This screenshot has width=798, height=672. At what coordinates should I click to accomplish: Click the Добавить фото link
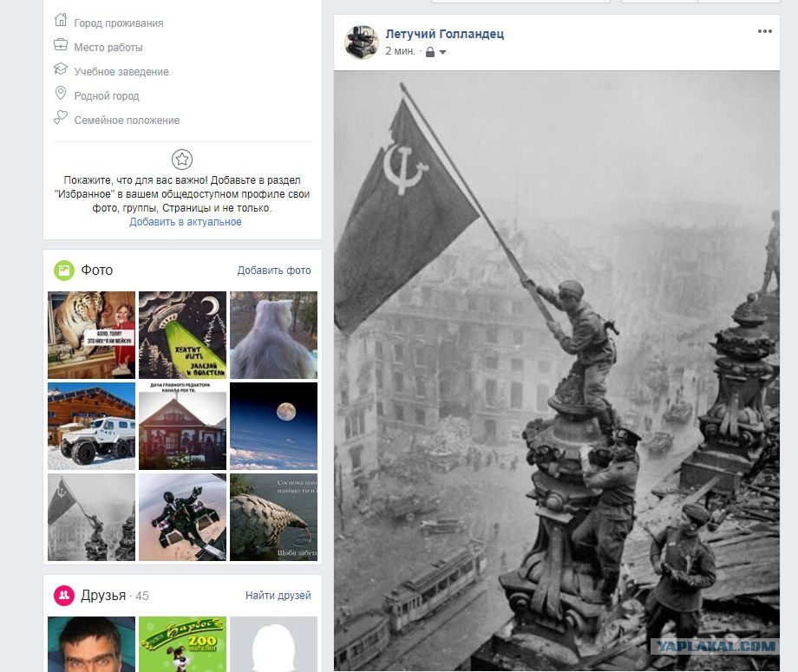click(274, 271)
